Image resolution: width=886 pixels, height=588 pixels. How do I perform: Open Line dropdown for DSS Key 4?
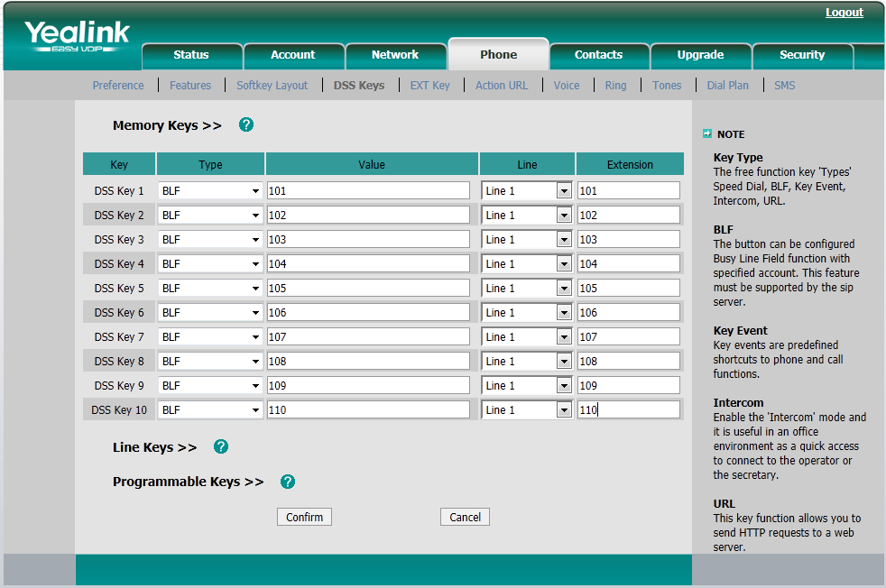(x=527, y=263)
